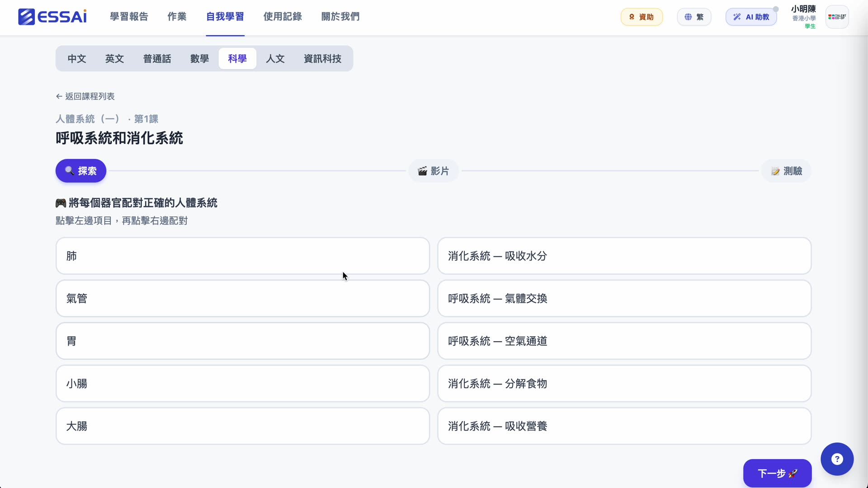Screen dimensions: 868x488
Task: Select the 肺 matching card
Action: point(242,256)
